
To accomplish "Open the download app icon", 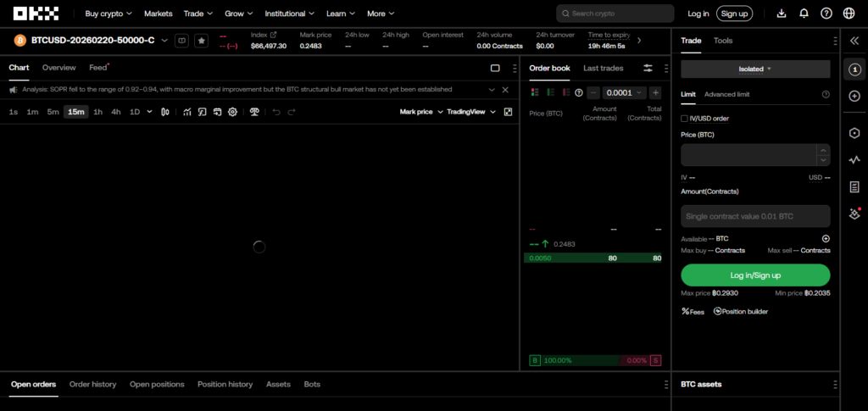I will point(782,14).
